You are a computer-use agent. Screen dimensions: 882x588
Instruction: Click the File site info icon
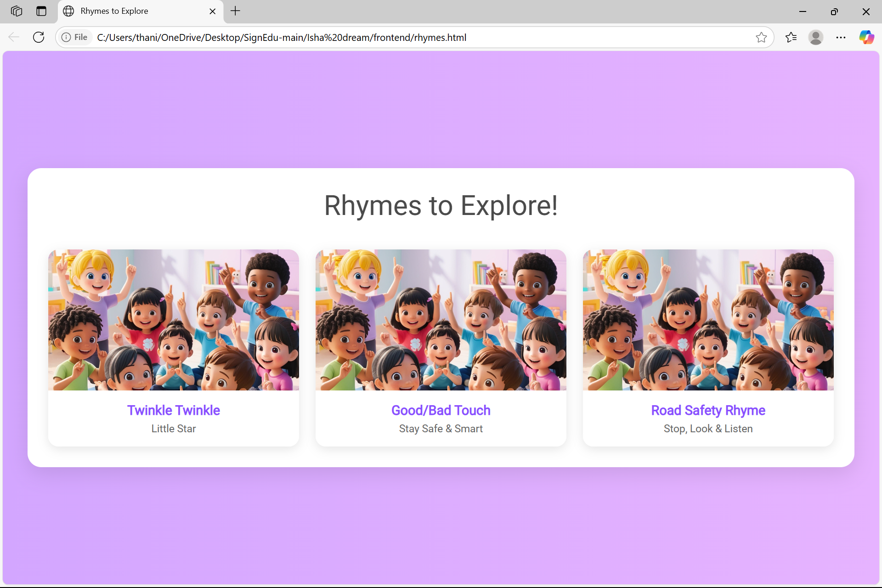[x=74, y=37]
